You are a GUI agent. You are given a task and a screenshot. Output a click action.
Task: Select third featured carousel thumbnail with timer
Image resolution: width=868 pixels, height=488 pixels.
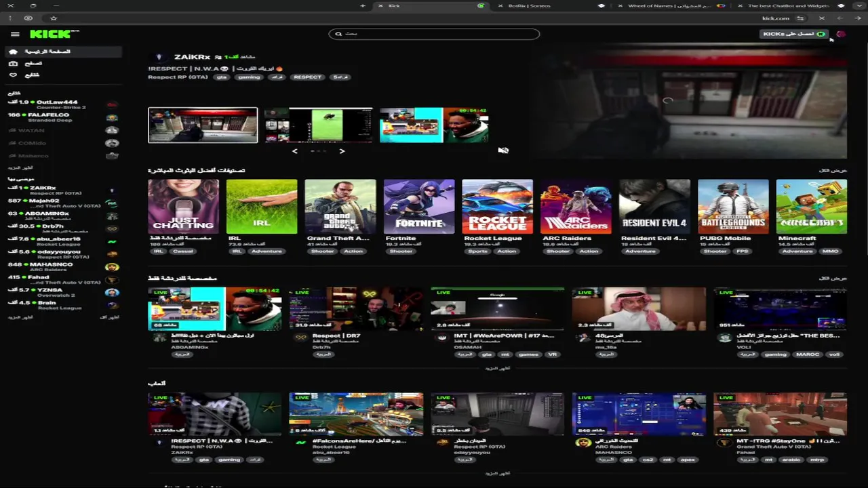(434, 125)
